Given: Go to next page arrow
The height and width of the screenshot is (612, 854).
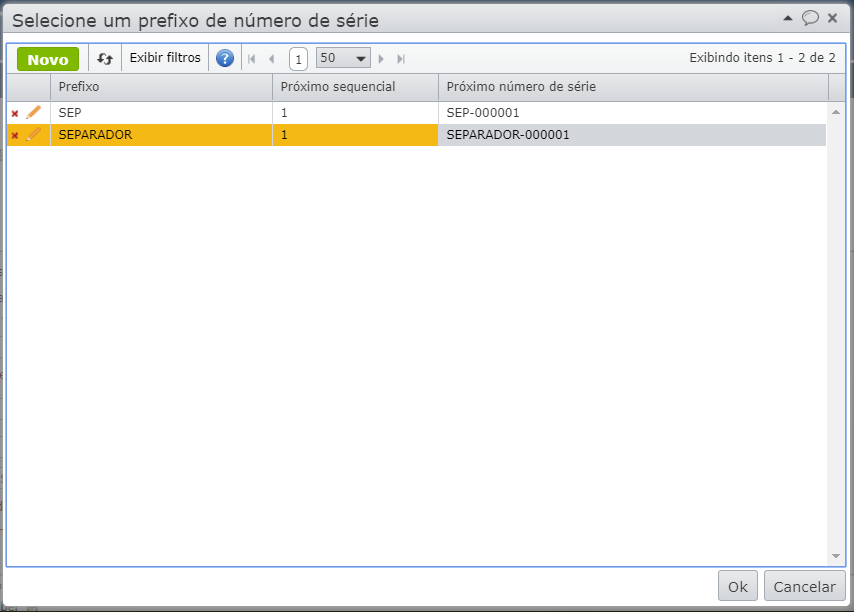Looking at the screenshot, I should click(381, 59).
